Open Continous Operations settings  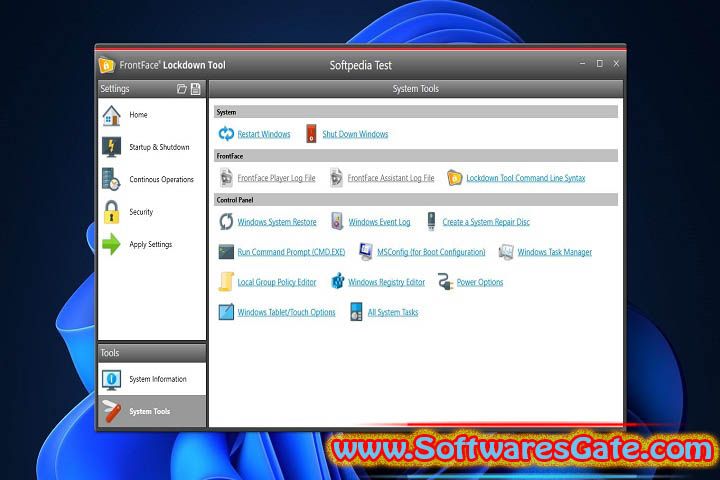coord(152,179)
